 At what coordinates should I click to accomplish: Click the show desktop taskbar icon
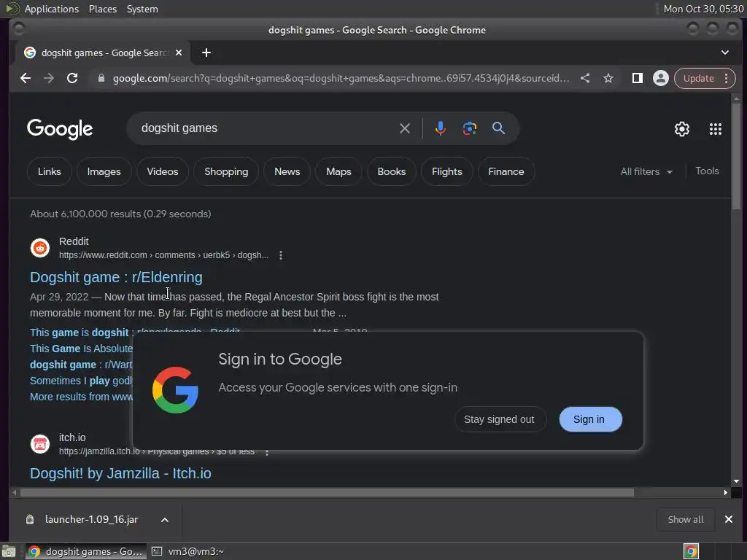(9, 551)
